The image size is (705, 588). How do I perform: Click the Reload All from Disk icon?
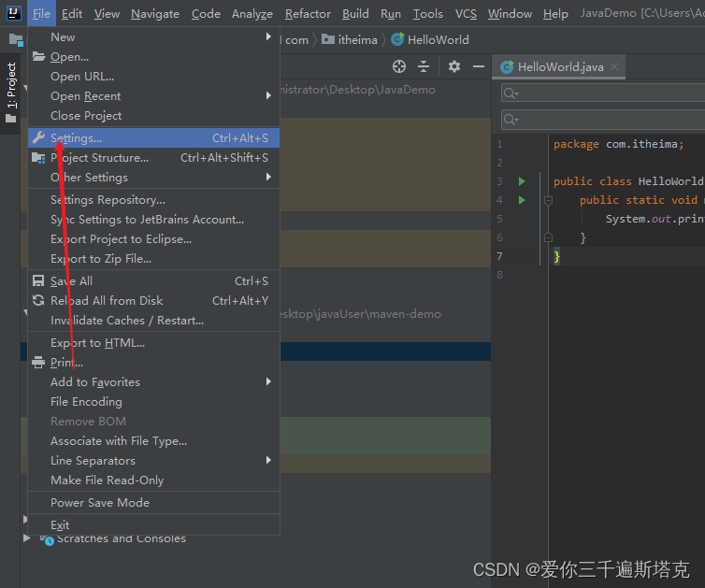(x=38, y=300)
